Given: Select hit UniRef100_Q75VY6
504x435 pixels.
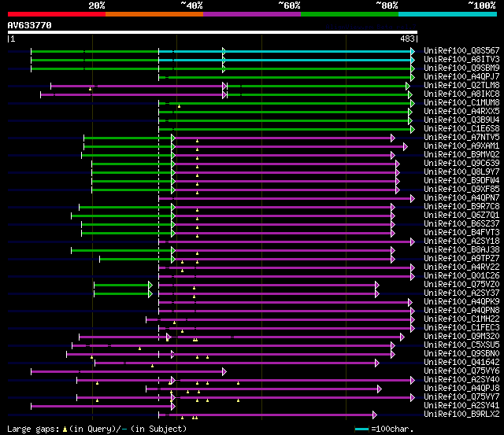Looking at the screenshot, I should pyautogui.click(x=461, y=371).
